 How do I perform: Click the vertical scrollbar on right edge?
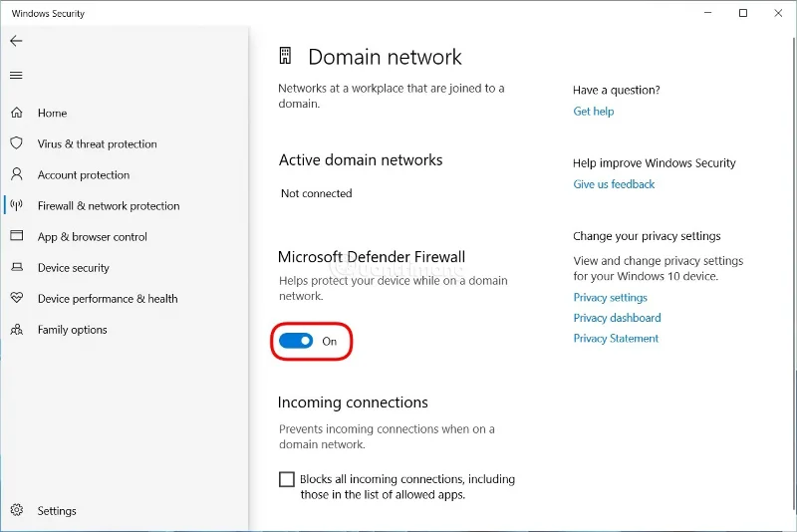coord(794,274)
